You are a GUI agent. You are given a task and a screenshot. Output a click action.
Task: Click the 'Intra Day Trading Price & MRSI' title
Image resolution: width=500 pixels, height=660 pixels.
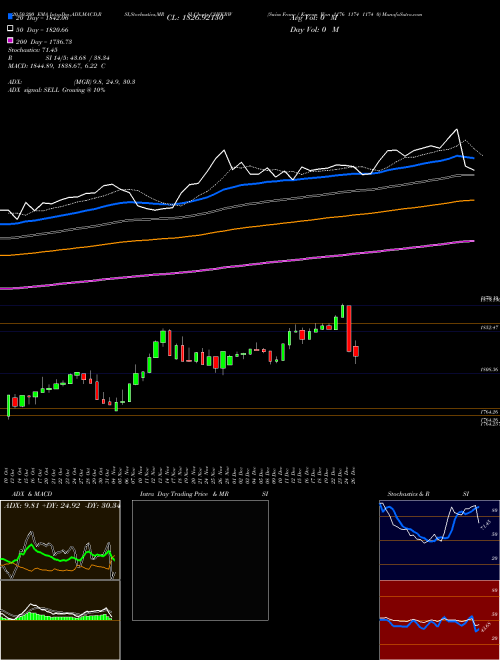click(x=204, y=494)
